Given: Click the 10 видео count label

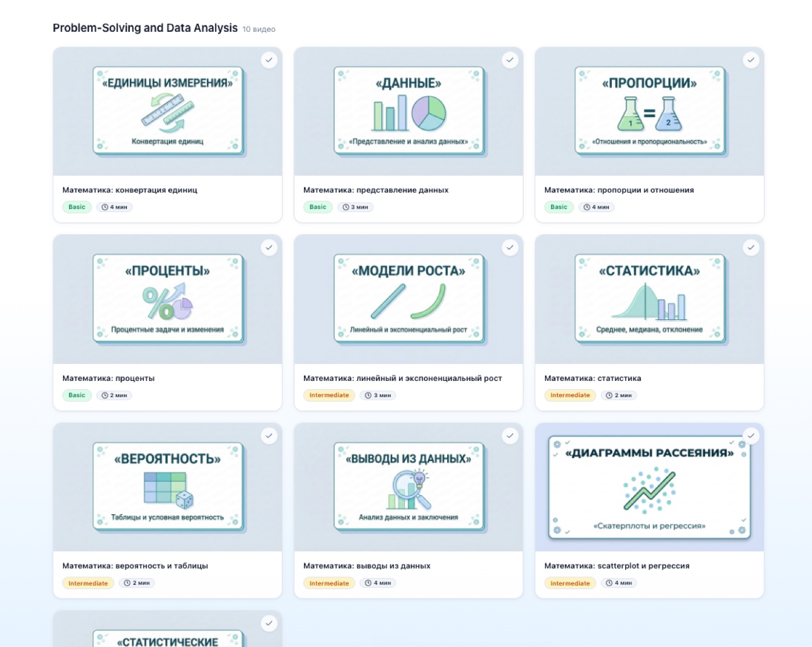Looking at the screenshot, I should (259, 29).
